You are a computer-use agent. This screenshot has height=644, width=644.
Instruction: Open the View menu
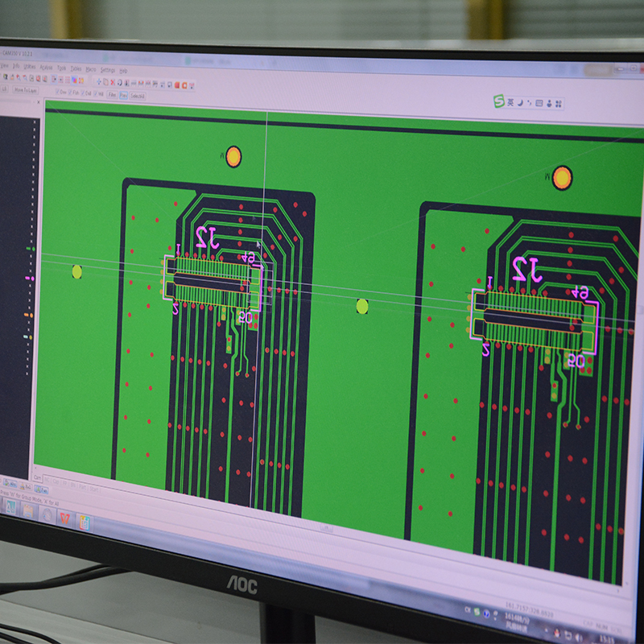(x=5, y=65)
